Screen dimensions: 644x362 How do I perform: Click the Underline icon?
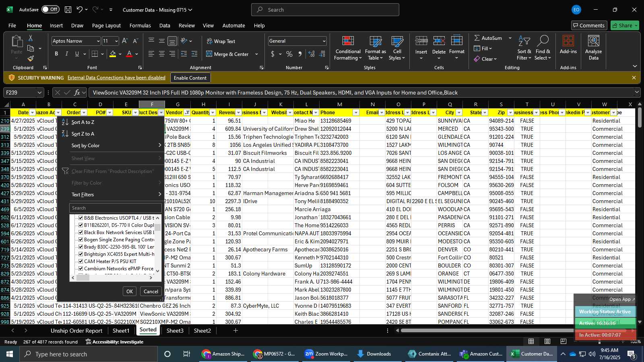(76, 54)
